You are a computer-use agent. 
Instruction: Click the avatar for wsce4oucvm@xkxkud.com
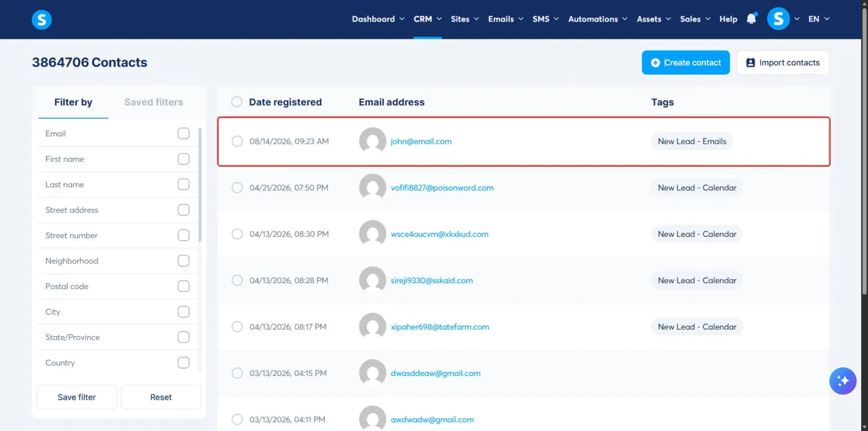373,234
